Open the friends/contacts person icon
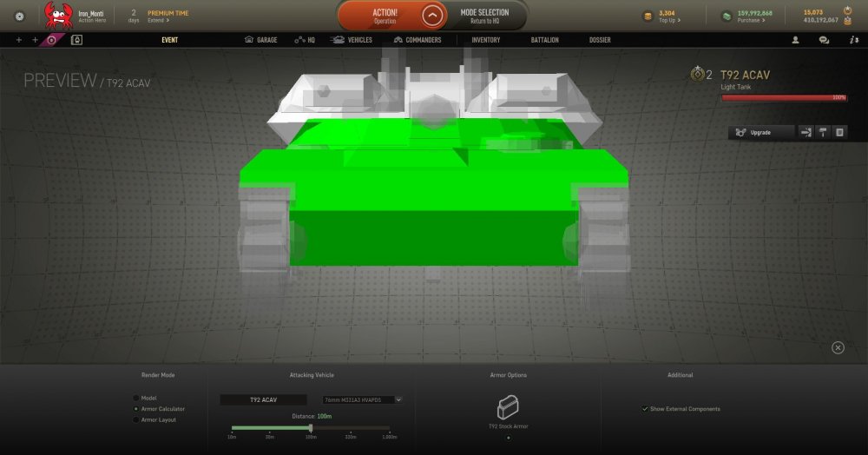Viewport: 868px width, 455px height. pos(795,40)
